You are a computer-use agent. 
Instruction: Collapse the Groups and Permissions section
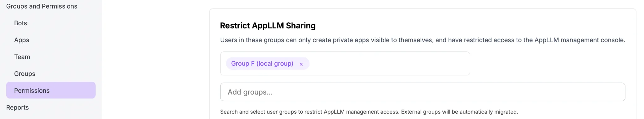[42, 6]
